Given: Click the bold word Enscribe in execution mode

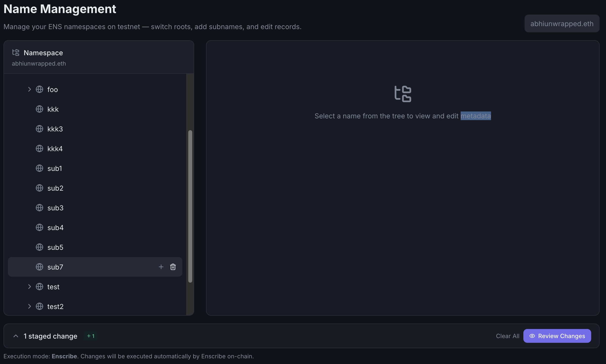Looking at the screenshot, I should pyautogui.click(x=64, y=356).
